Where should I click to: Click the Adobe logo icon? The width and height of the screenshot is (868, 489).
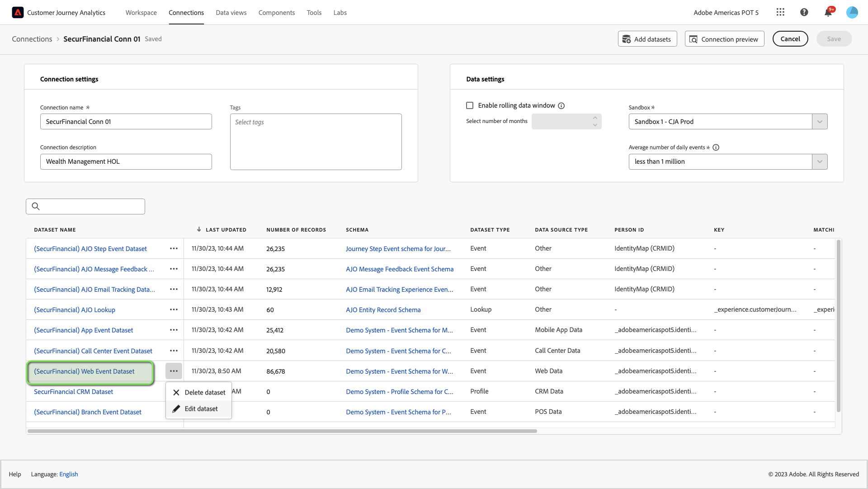[x=18, y=13]
